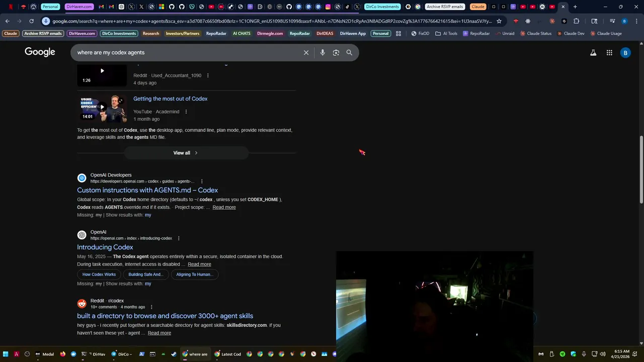Open Search by image camera icon

pos(336,52)
